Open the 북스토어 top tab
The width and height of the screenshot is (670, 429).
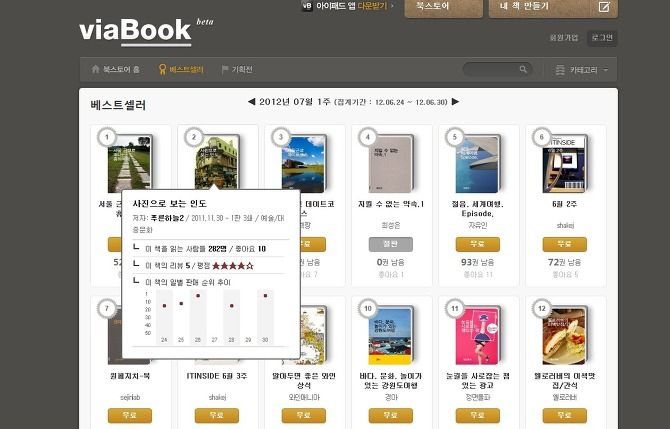point(444,7)
